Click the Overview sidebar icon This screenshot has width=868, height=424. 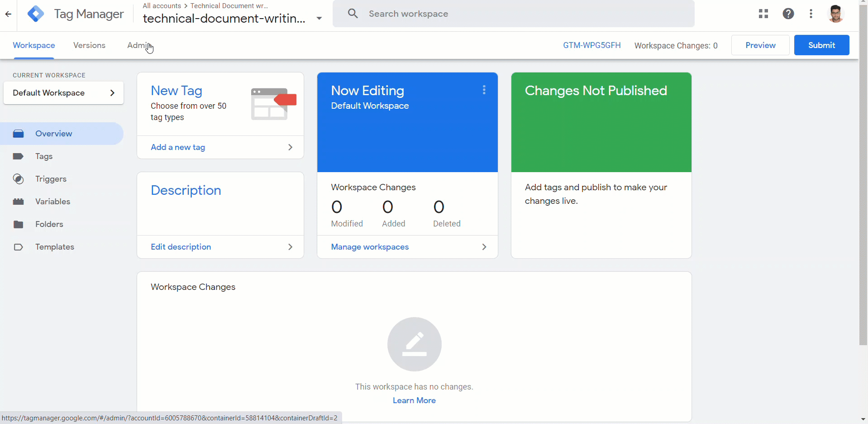tap(18, 134)
